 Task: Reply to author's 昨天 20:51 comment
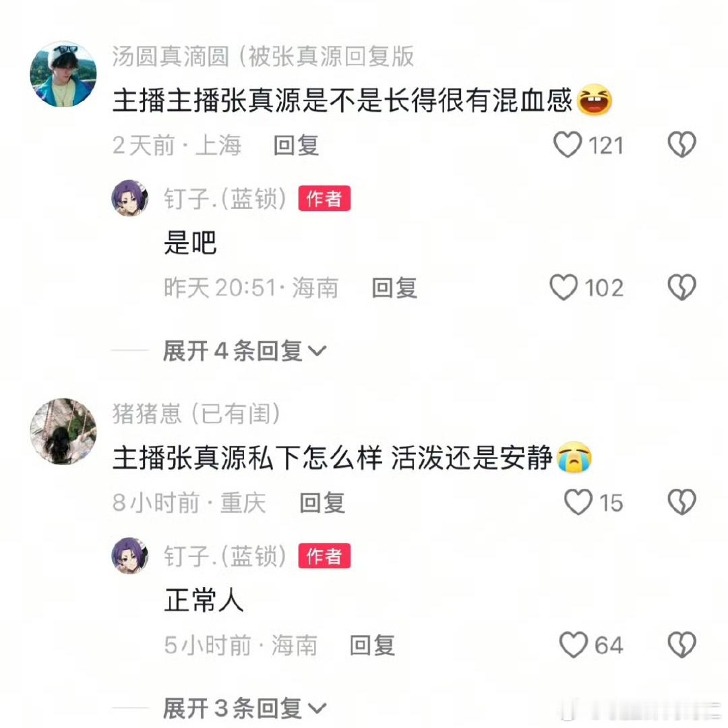click(394, 288)
